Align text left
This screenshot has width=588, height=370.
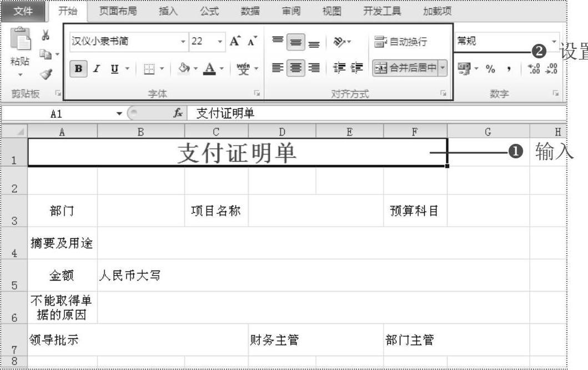[278, 68]
